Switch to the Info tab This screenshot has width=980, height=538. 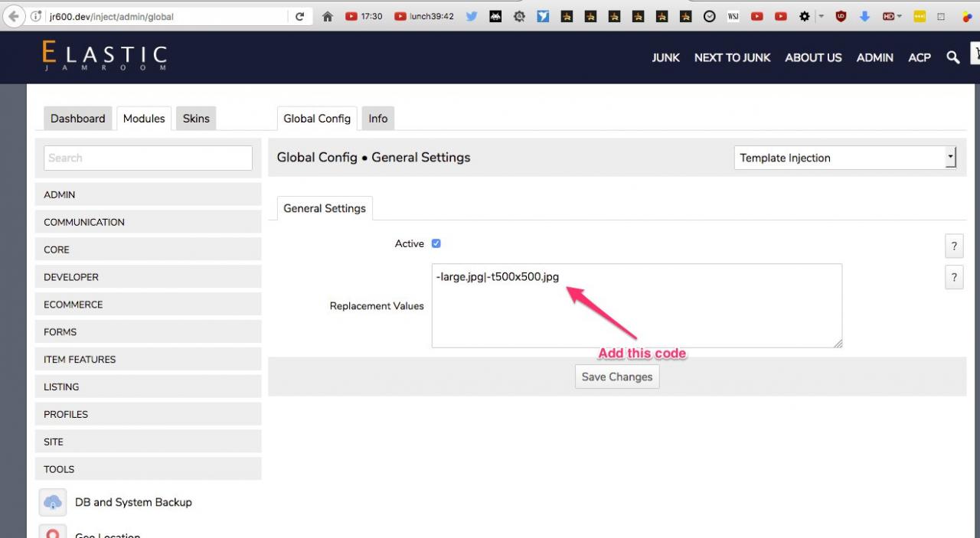pyautogui.click(x=377, y=119)
